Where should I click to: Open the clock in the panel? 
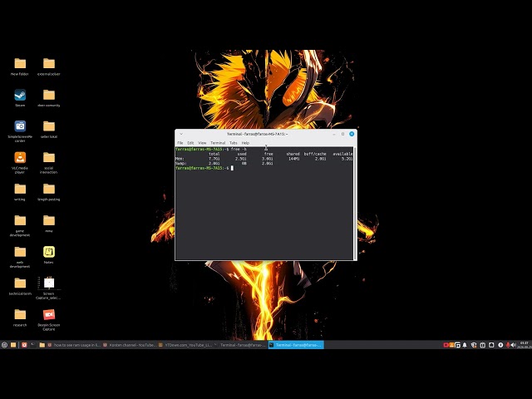[525, 345]
